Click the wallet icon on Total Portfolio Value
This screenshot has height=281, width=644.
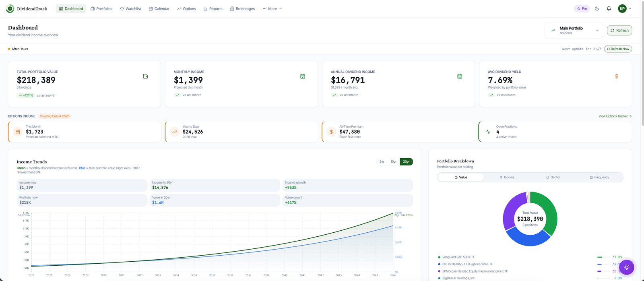[146, 76]
